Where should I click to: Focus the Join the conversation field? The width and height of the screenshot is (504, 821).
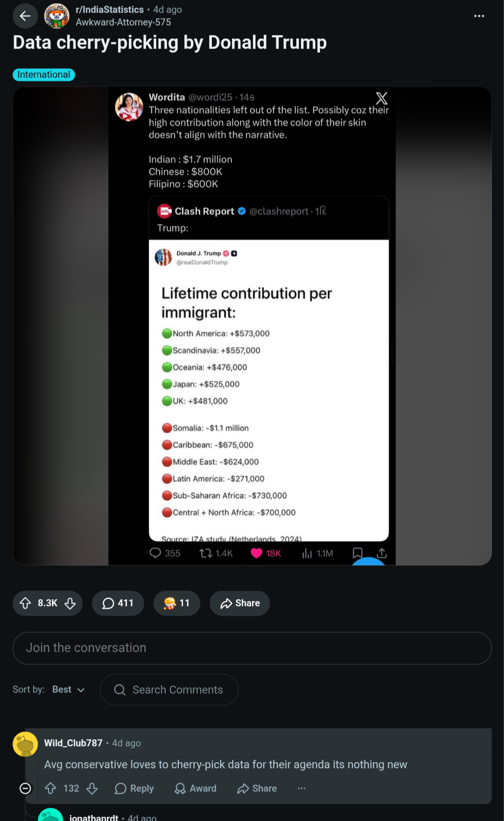click(252, 648)
